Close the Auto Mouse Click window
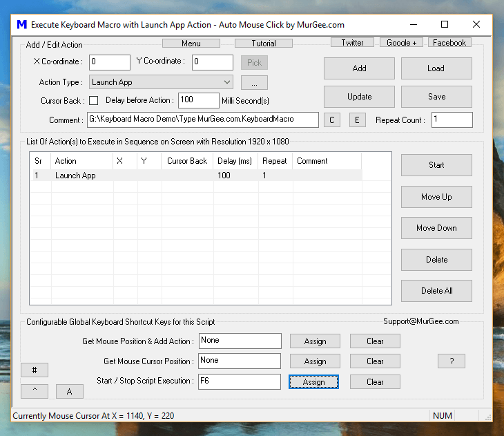The height and width of the screenshot is (436, 504). 476,24
